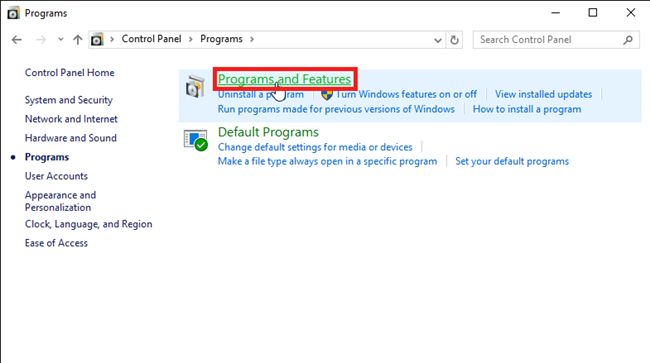The width and height of the screenshot is (650, 363).
Task: Open Clock, Language, and Region category
Action: [89, 224]
